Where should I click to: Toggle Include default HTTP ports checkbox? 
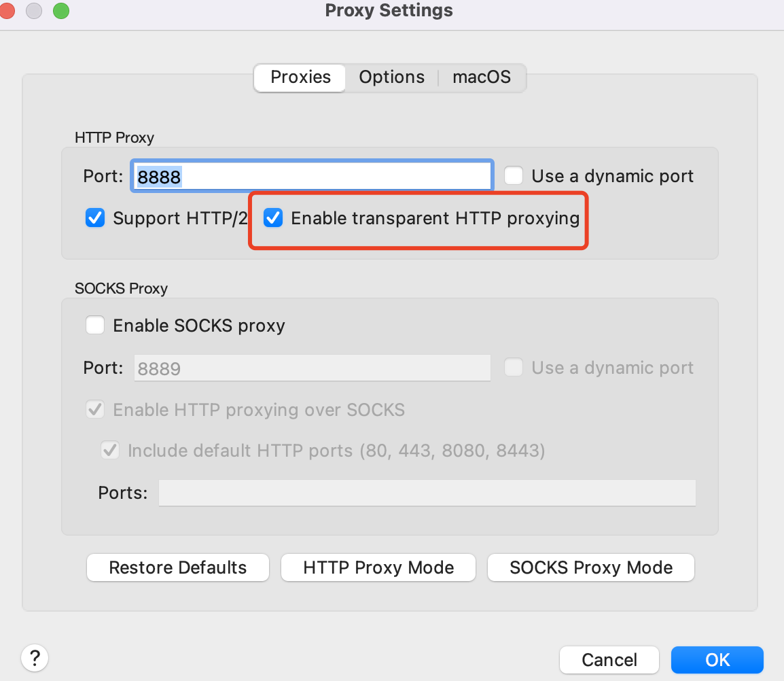point(109,451)
